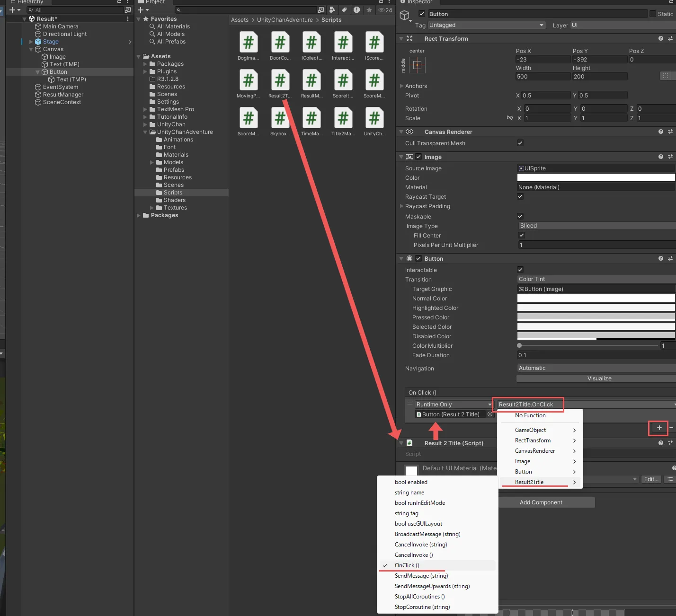Click the DoorController script icon
Viewport: 676px width, 616px height.
280,43
